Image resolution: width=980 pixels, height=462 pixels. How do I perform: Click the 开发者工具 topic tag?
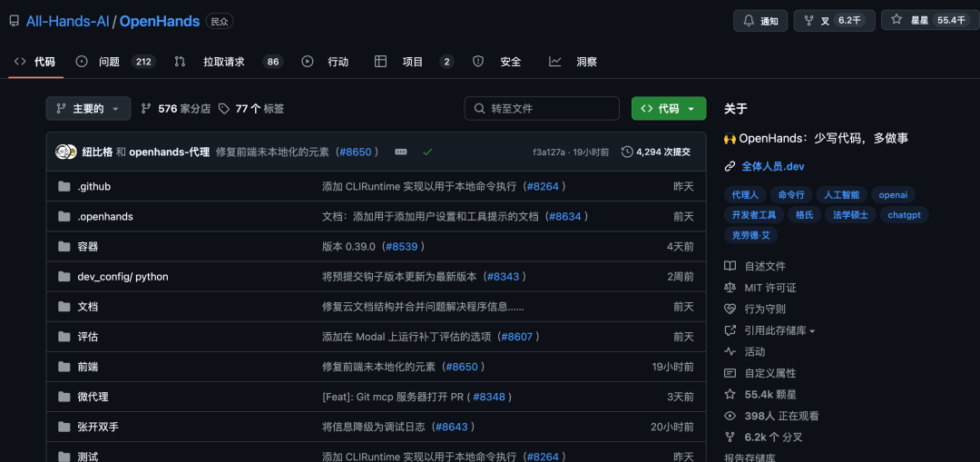pos(754,215)
